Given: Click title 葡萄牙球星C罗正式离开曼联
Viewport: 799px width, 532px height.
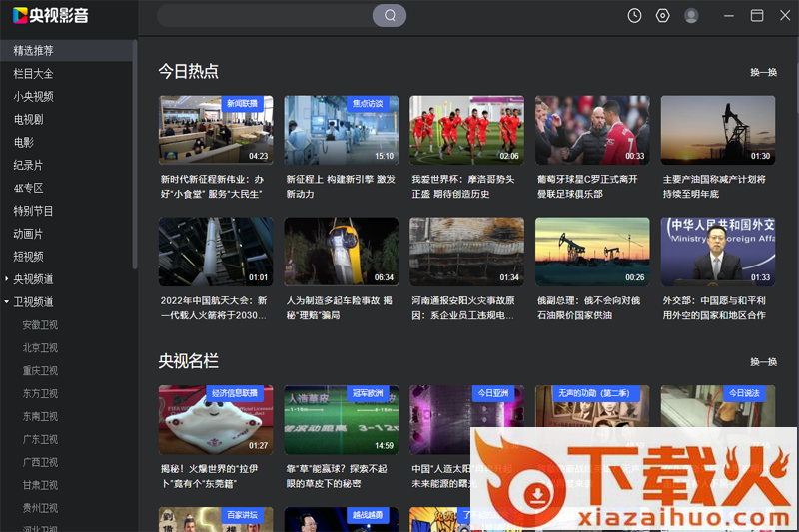Looking at the screenshot, I should tap(588, 187).
